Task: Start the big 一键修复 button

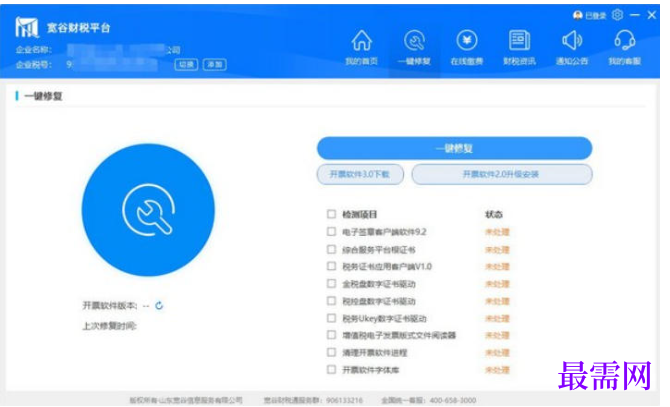Action: click(454, 148)
